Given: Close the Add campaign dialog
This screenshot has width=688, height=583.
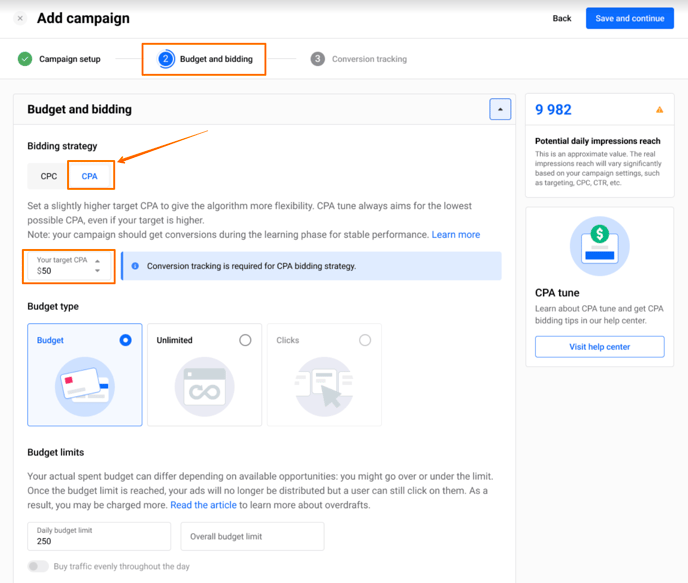Looking at the screenshot, I should (x=20, y=18).
